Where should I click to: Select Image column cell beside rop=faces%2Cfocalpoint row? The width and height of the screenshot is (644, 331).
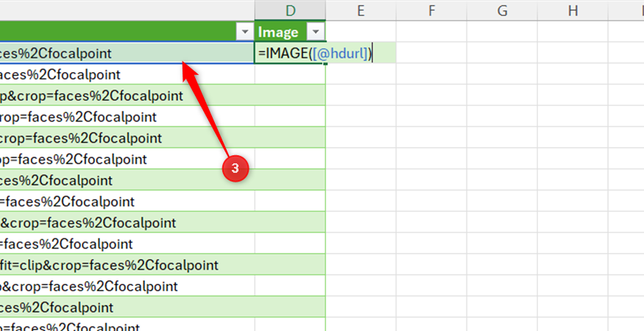(290, 117)
